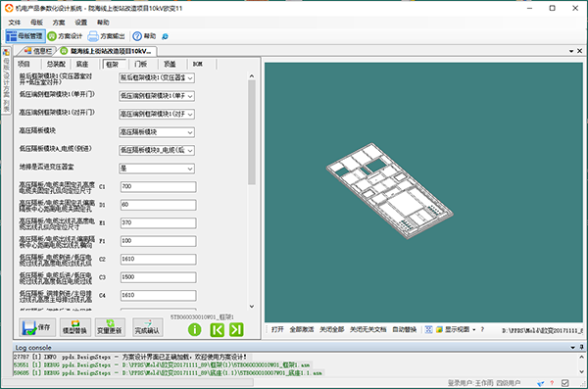Expand the 显示视图 dropdown arrow
This screenshot has width=588, height=389.
point(474,330)
